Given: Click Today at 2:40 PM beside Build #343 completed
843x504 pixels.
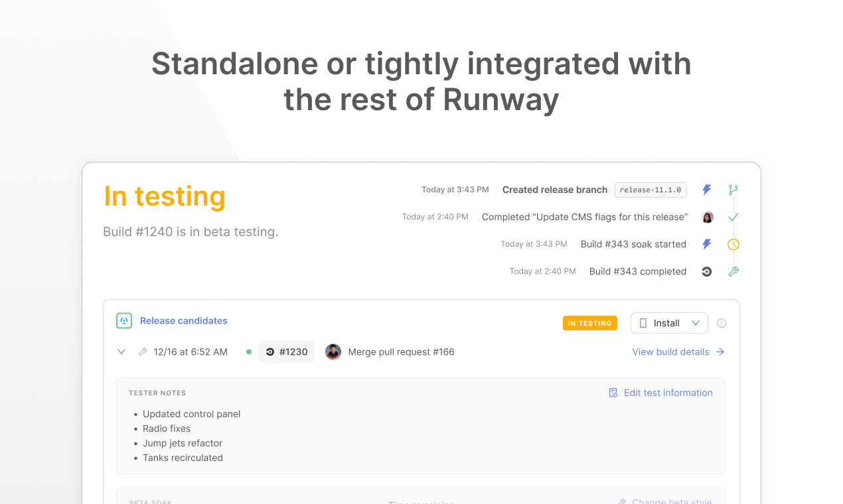Looking at the screenshot, I should [x=543, y=271].
